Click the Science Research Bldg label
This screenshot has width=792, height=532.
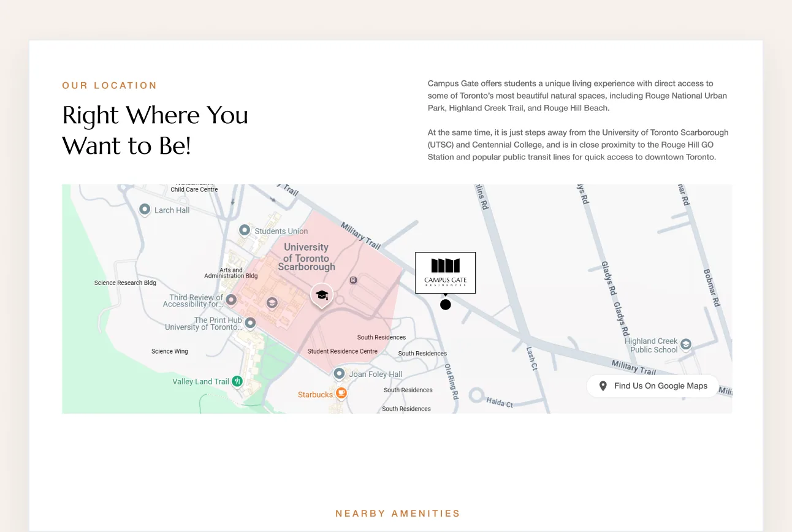tap(125, 283)
